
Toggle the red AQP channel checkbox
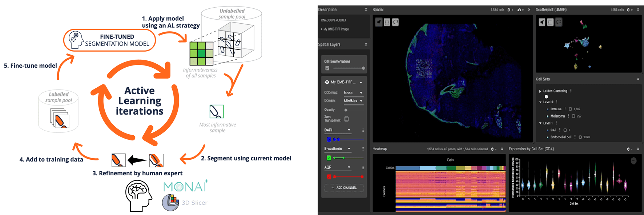pos(329,176)
